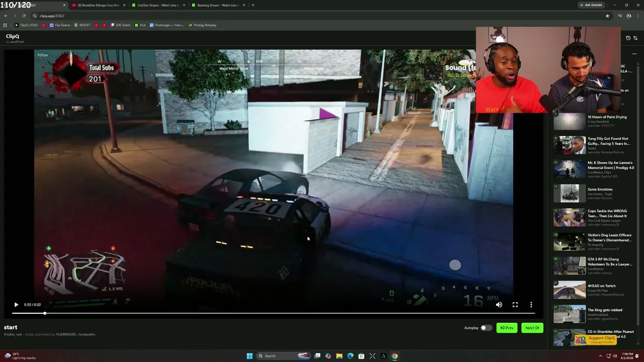644x362 pixels.
Task: Open the Windows Start menu
Action: point(249,356)
